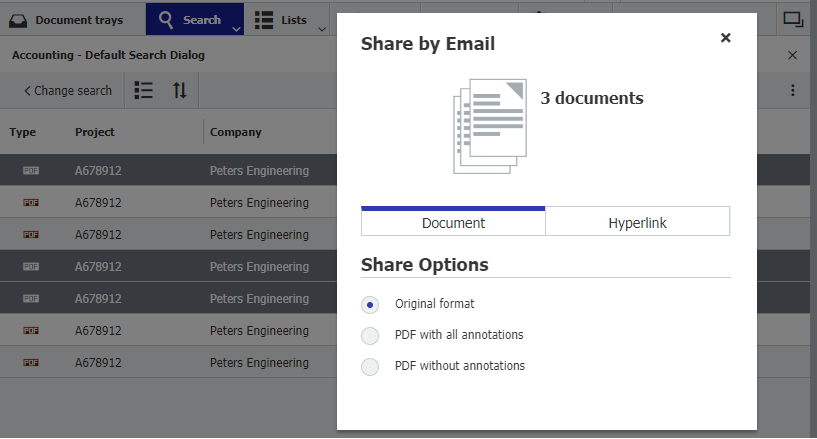Click the PDF icon in first row

pyautogui.click(x=31, y=171)
